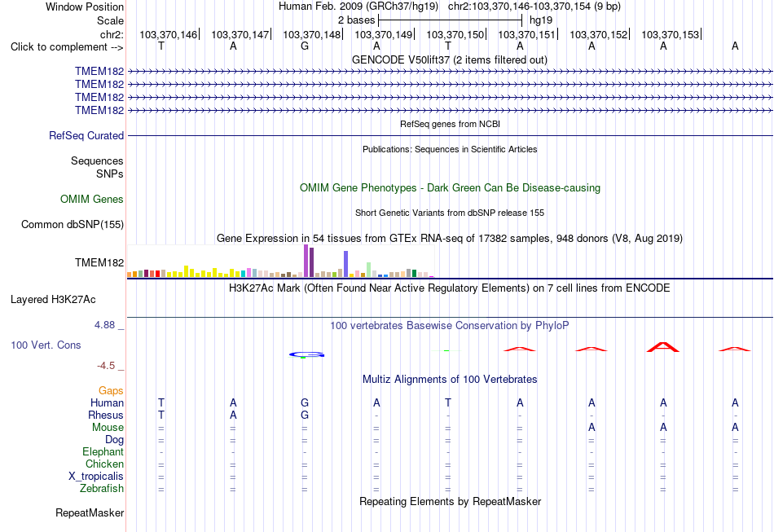This screenshot has width=774, height=532.
Task: Click Repeating Elements by RepeatMasker title
Action: pyautogui.click(x=450, y=501)
